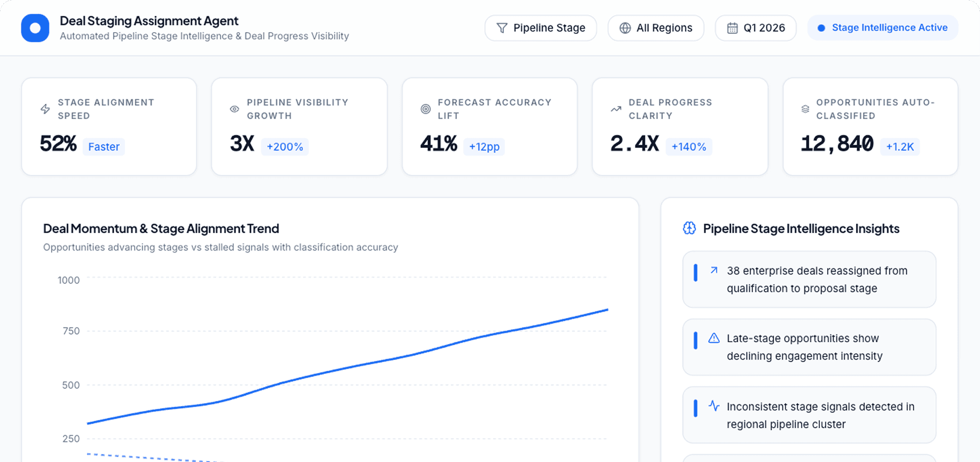Open the 38 enterprise deals reassigned insight card

(809, 280)
